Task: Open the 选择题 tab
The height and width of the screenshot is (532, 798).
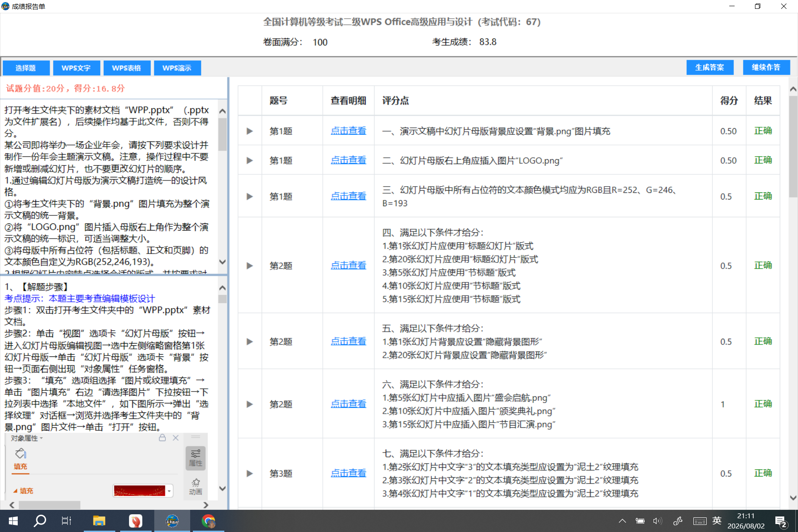Action: pyautogui.click(x=26, y=68)
